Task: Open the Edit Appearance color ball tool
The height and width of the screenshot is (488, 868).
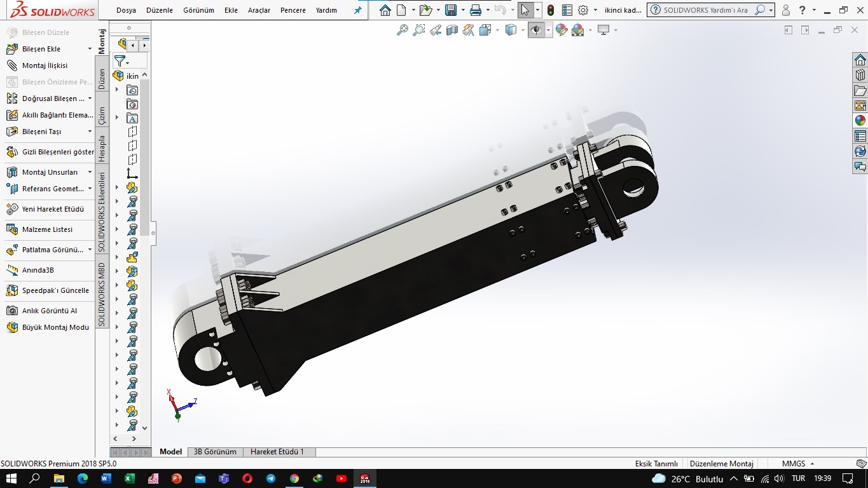Action: tap(561, 30)
